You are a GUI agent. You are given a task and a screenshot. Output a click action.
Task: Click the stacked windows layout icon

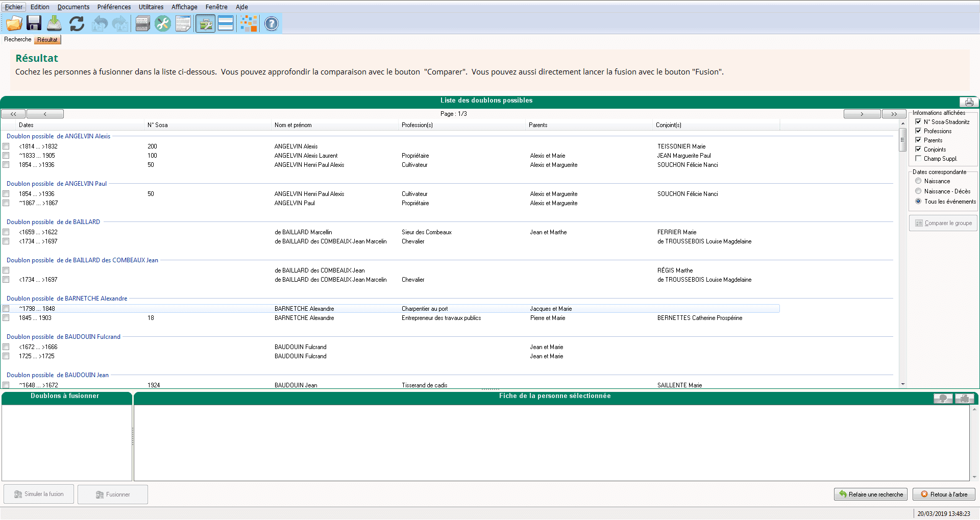pyautogui.click(x=226, y=23)
